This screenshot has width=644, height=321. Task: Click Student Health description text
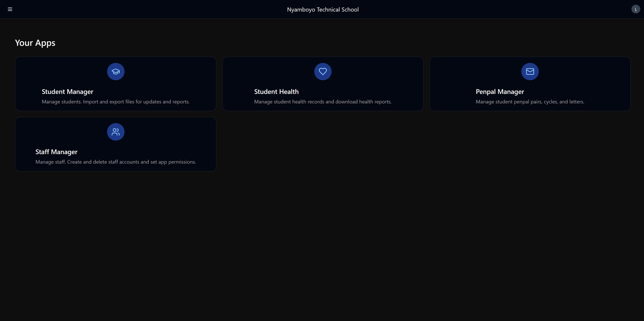click(323, 102)
